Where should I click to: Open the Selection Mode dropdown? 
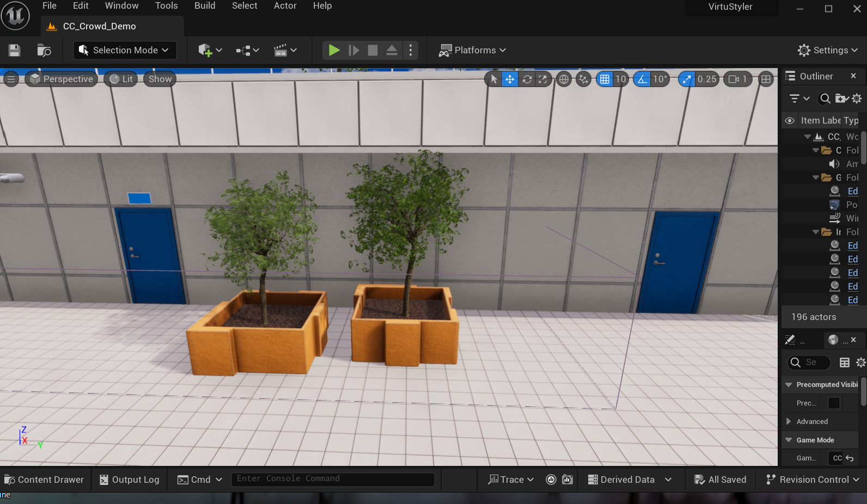(x=125, y=50)
